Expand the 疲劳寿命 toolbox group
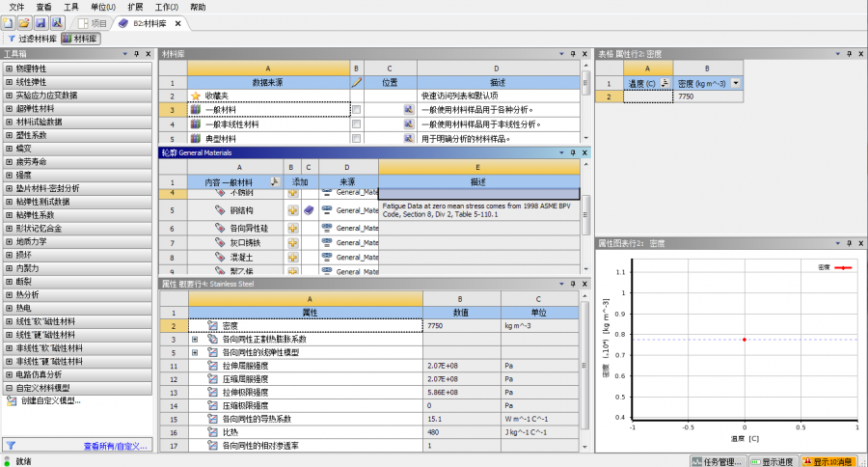This screenshot has width=868, height=467. (x=9, y=162)
